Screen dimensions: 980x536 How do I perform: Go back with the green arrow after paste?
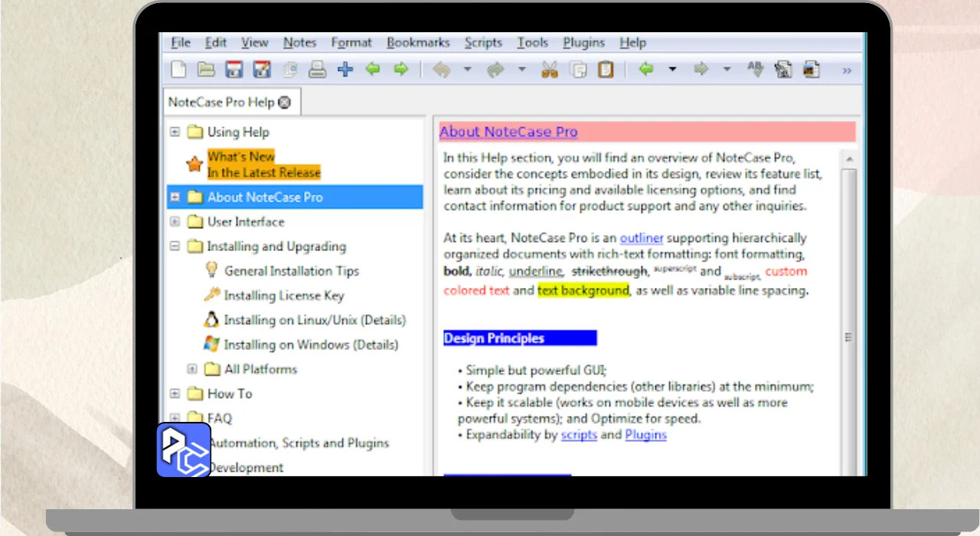click(646, 70)
